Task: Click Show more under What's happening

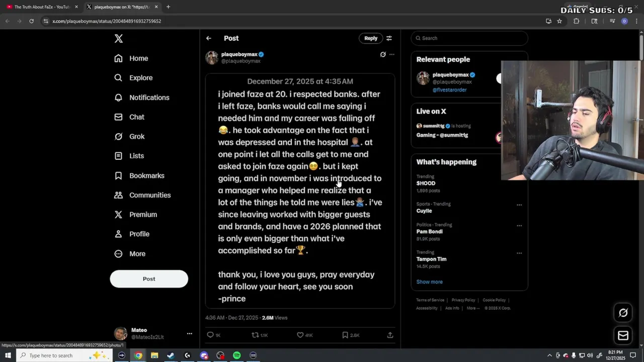Action: pos(429,282)
